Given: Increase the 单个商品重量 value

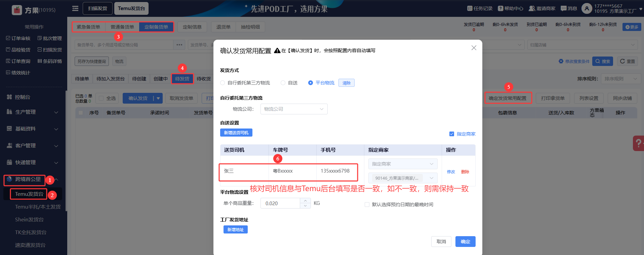Looking at the screenshot, I should coord(305,201).
